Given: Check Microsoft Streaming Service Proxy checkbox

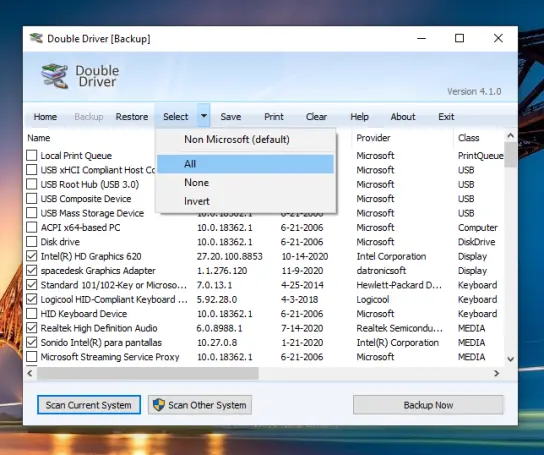Looking at the screenshot, I should (x=32, y=357).
